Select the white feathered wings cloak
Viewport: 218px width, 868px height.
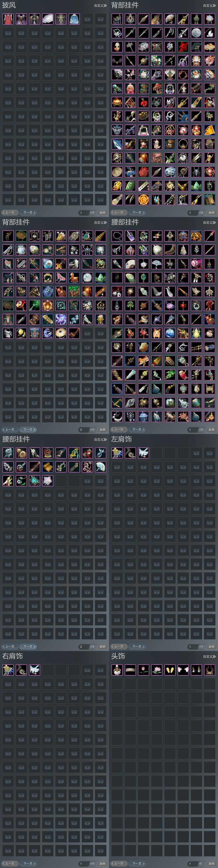pyautogui.click(x=48, y=19)
